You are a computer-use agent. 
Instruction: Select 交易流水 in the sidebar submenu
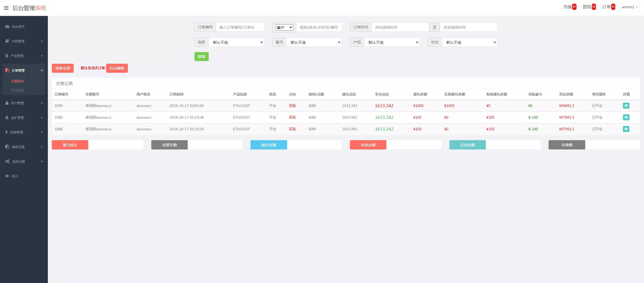coord(18,81)
